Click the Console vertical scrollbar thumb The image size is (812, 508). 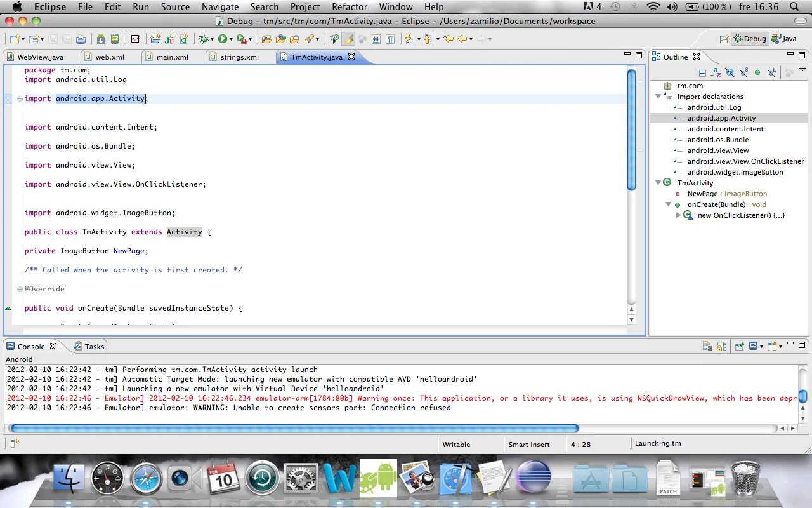pos(803,396)
